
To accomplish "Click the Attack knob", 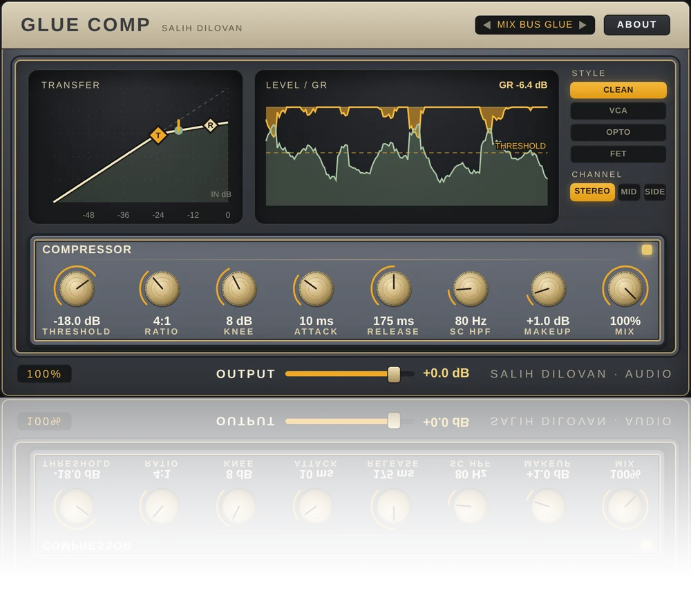I will click(x=316, y=288).
